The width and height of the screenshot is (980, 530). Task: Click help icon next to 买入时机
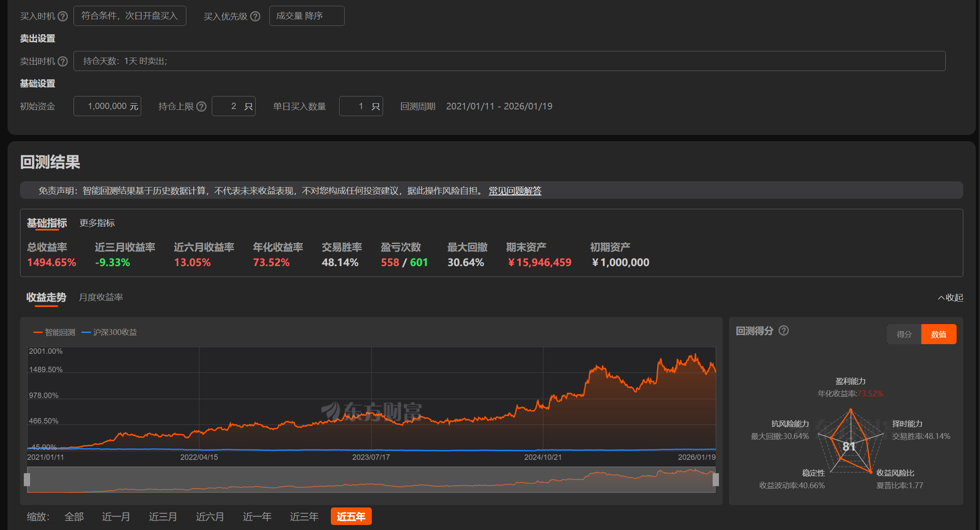[x=63, y=16]
